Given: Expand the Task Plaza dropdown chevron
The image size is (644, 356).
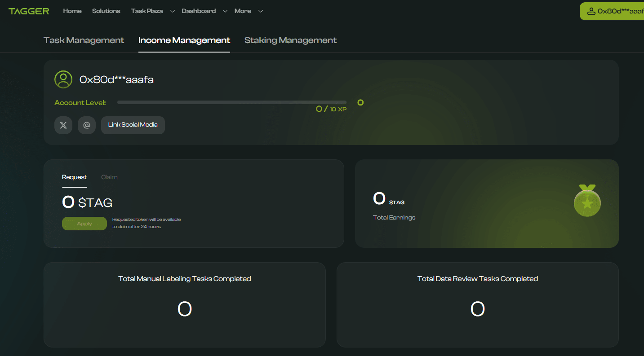Looking at the screenshot, I should 172,11.
